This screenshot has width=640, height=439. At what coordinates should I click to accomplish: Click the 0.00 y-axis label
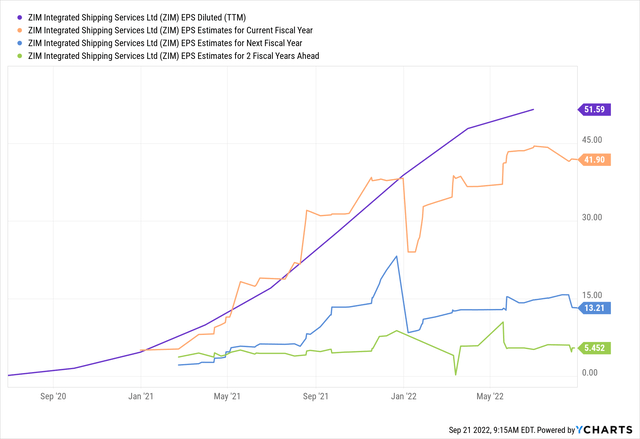click(x=591, y=373)
